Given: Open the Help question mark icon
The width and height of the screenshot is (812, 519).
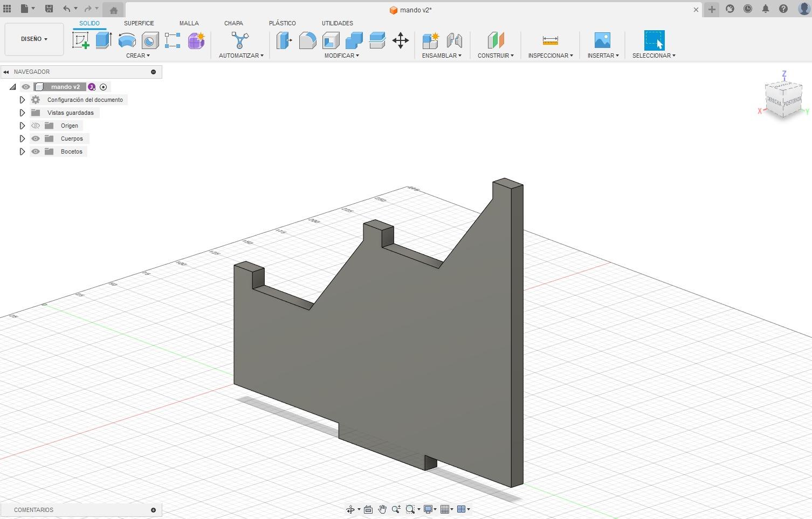Looking at the screenshot, I should pyautogui.click(x=783, y=9).
